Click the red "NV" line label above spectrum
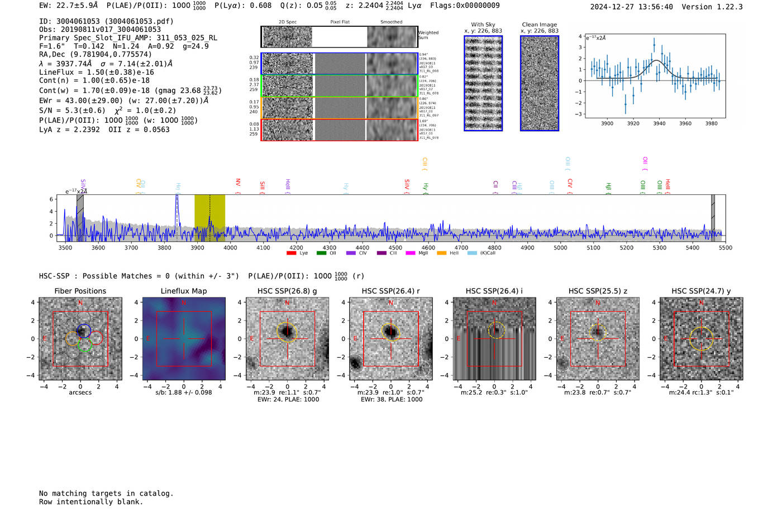 tap(238, 183)
